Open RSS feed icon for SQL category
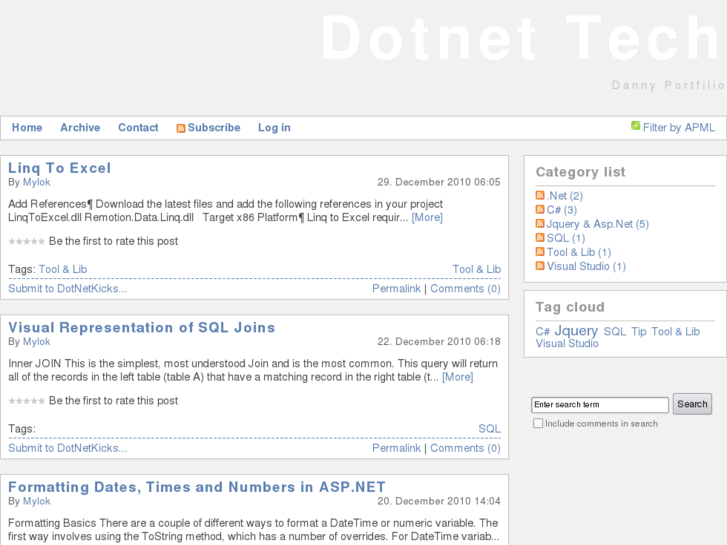727x545 pixels. point(540,237)
